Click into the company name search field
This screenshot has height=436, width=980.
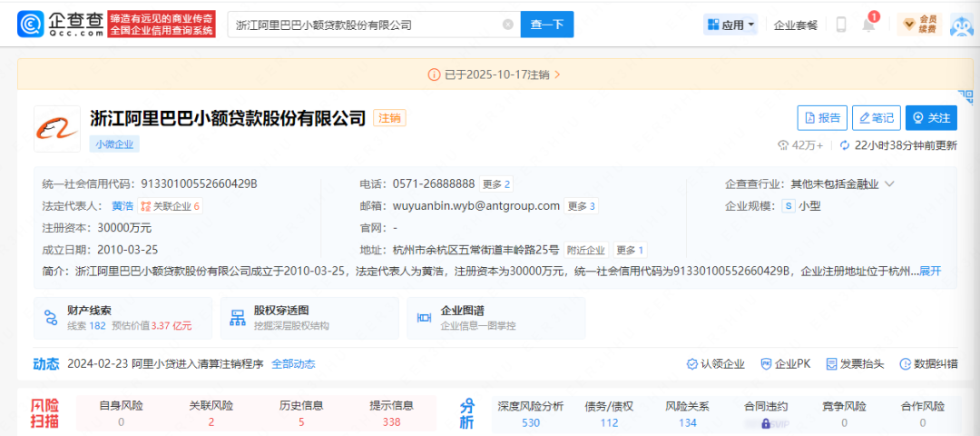click(363, 25)
